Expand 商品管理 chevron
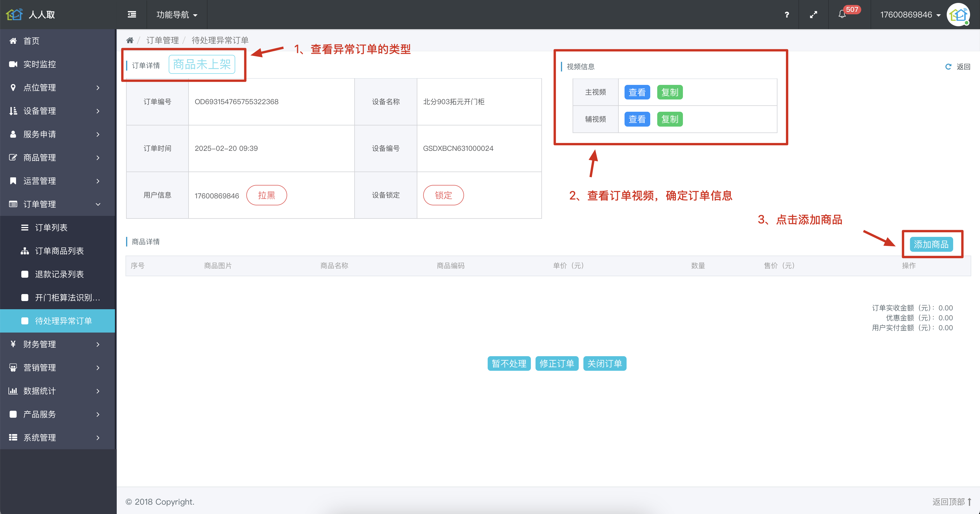Screen dimensions: 980x514 98,158
